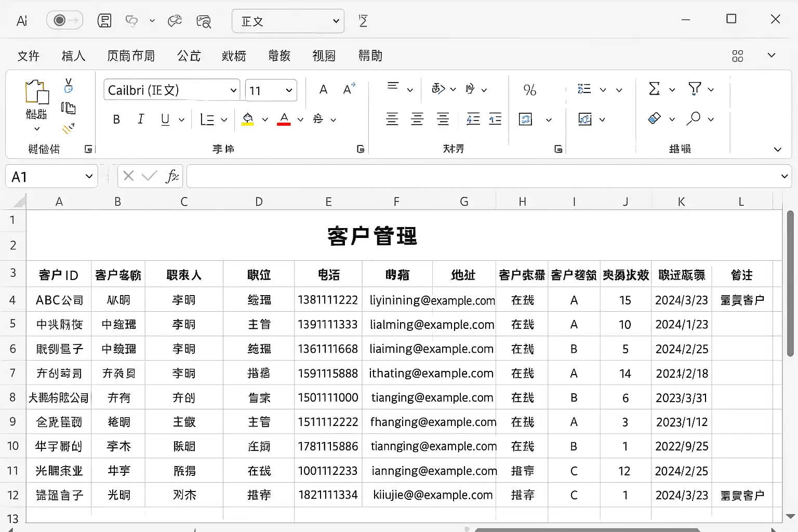Click the increase font size icon
798x532 pixels.
pos(349,89)
